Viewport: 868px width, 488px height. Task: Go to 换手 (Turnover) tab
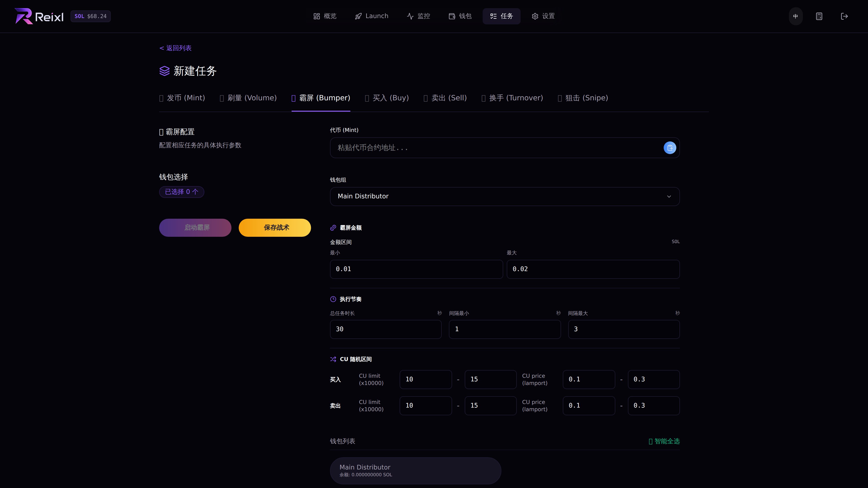(x=512, y=98)
